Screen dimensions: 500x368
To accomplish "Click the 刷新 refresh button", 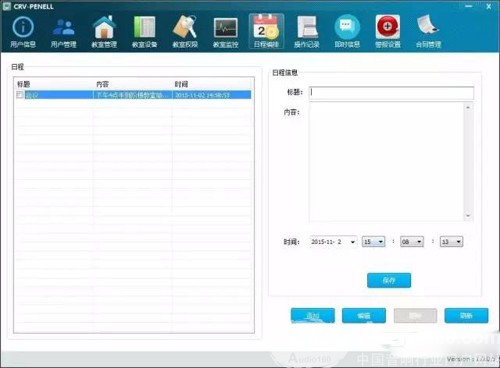I will point(466,315).
